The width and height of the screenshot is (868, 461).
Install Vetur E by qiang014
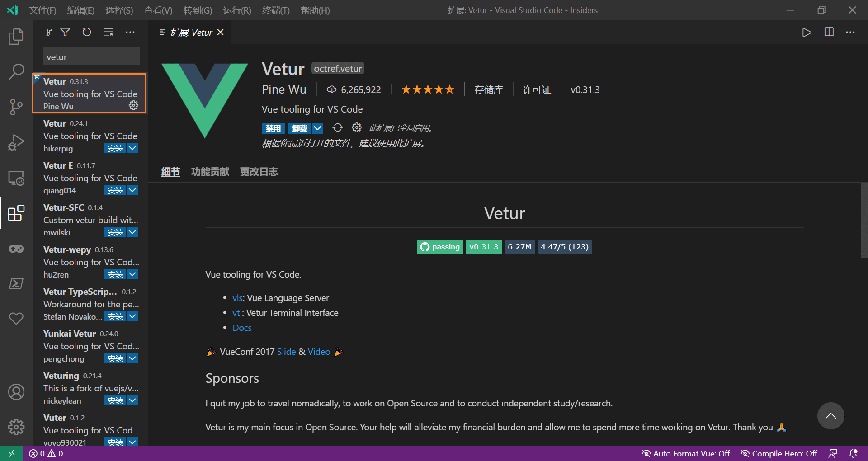(115, 190)
